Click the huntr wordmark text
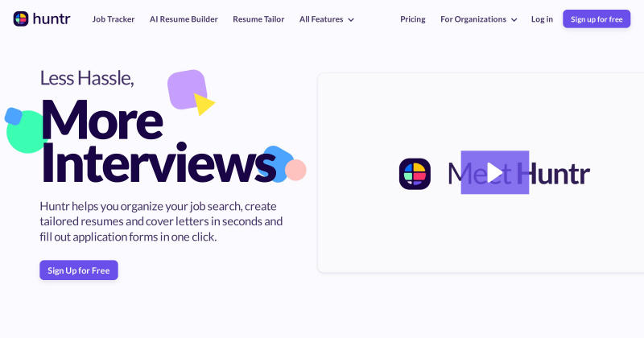Screen dimensions: 644x338 coord(52,19)
